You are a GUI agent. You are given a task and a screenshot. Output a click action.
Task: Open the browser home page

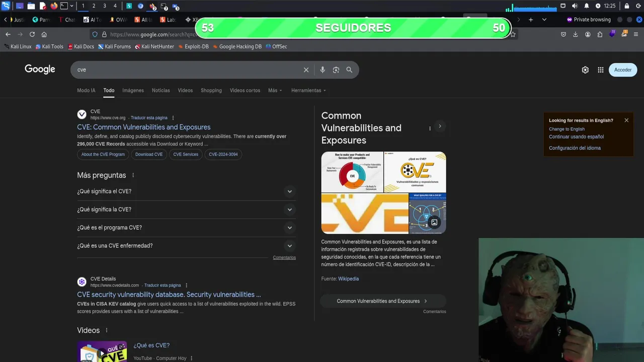[x=44, y=34]
